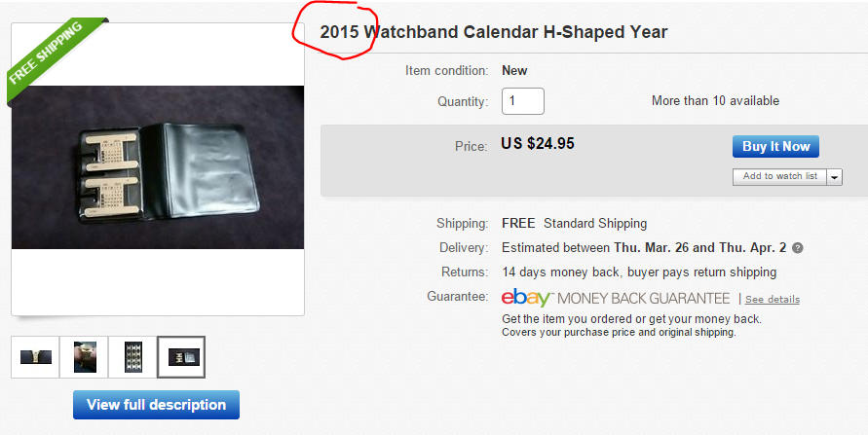Select the highlighted fourth product thumbnail

click(181, 358)
